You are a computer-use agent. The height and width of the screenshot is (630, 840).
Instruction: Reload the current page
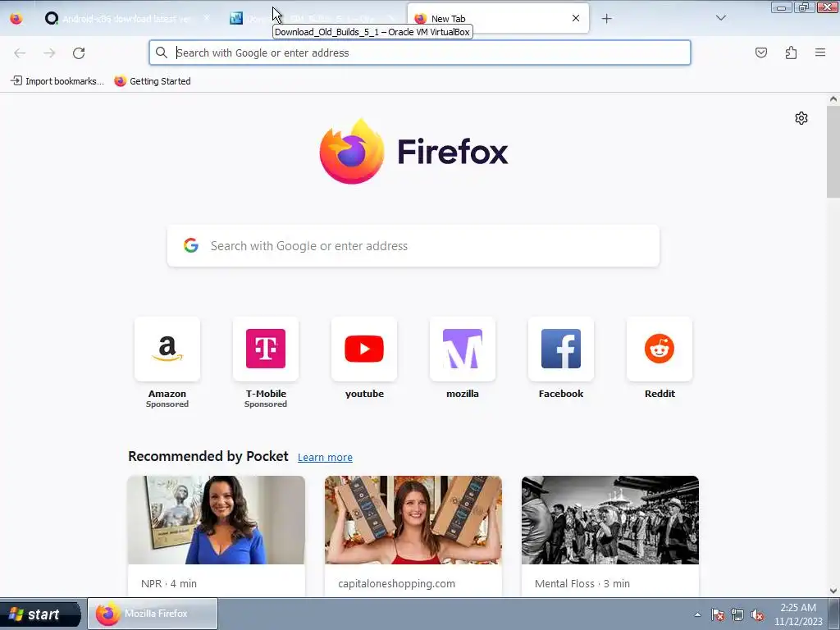[79, 53]
